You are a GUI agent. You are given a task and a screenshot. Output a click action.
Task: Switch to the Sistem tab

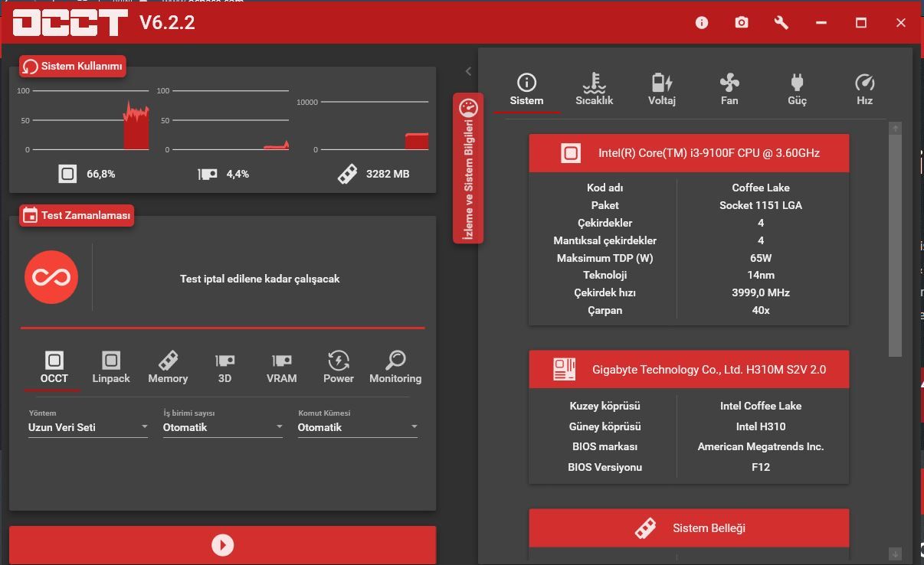coord(526,90)
